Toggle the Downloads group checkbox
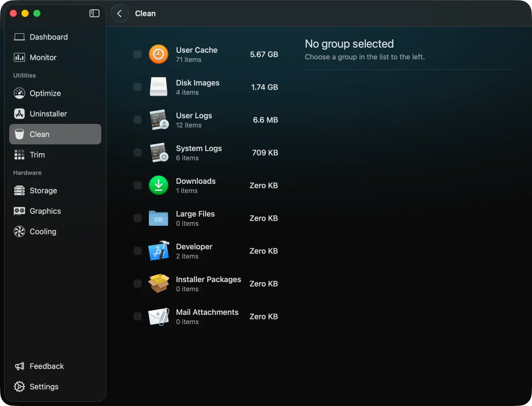532x406 pixels. coord(138,185)
